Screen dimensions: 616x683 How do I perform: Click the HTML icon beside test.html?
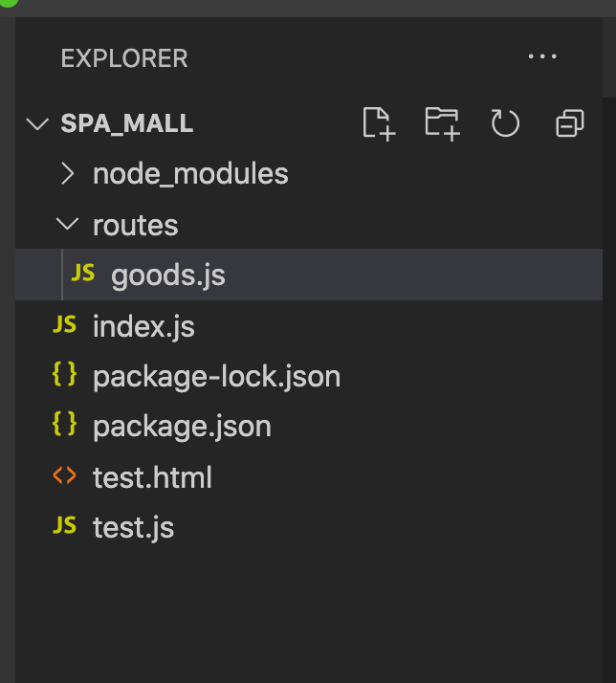(64, 475)
